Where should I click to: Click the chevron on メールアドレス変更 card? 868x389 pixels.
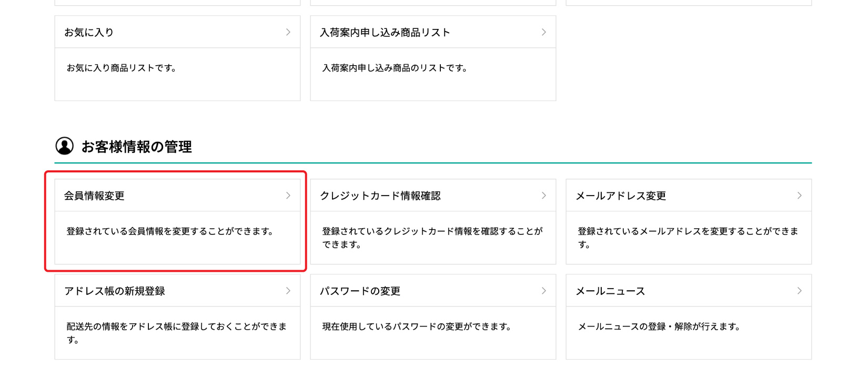click(x=800, y=195)
